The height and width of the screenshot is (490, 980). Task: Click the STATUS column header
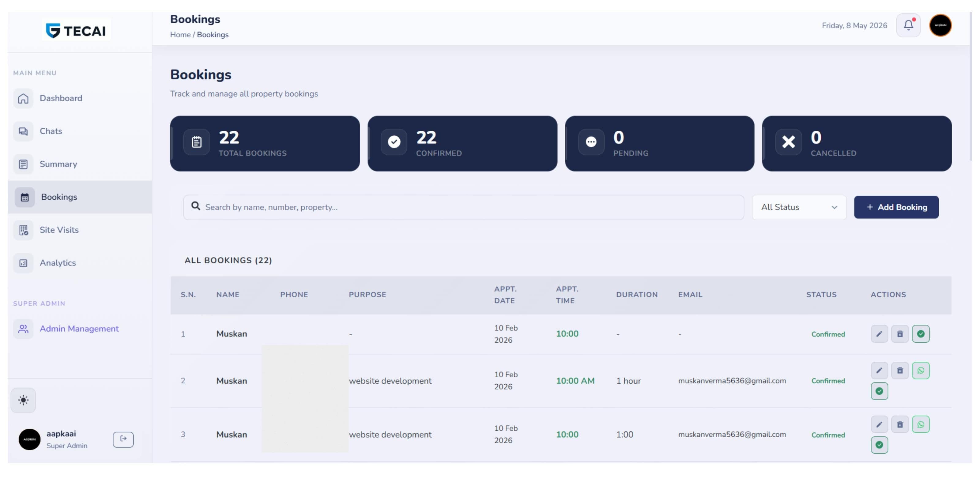pyautogui.click(x=821, y=295)
